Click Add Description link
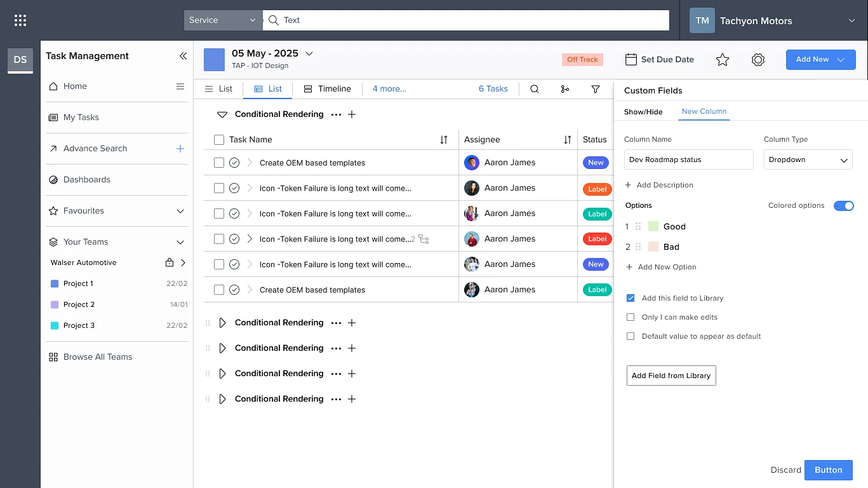This screenshot has height=488, width=868. point(659,185)
